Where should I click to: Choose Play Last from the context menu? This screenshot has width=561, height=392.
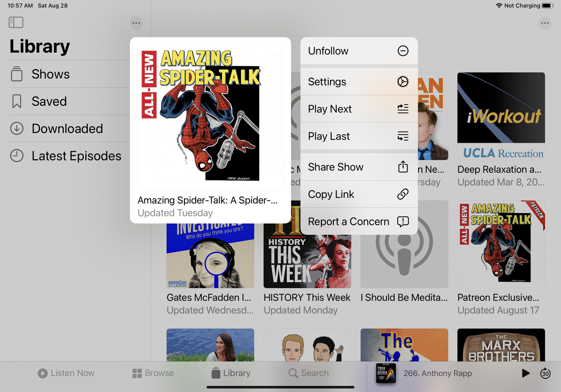pyautogui.click(x=359, y=136)
